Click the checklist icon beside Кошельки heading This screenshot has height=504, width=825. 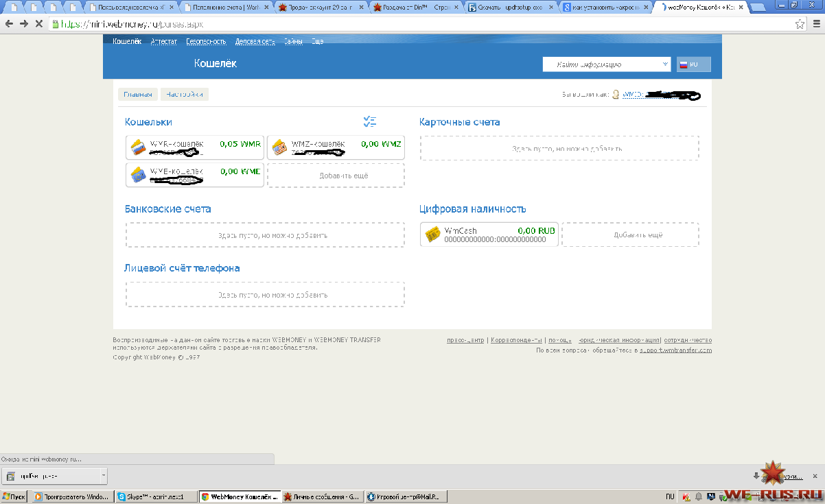(370, 122)
